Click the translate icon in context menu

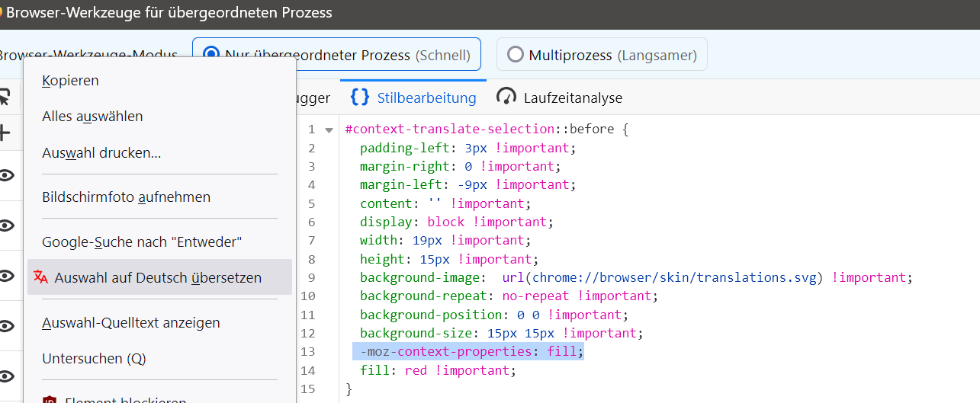click(41, 277)
